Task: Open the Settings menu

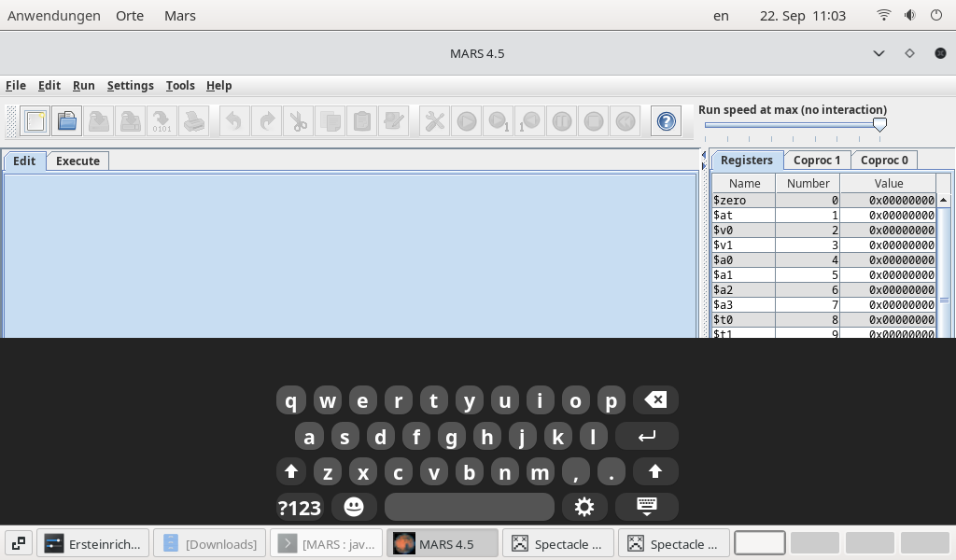Action: pyautogui.click(x=130, y=85)
